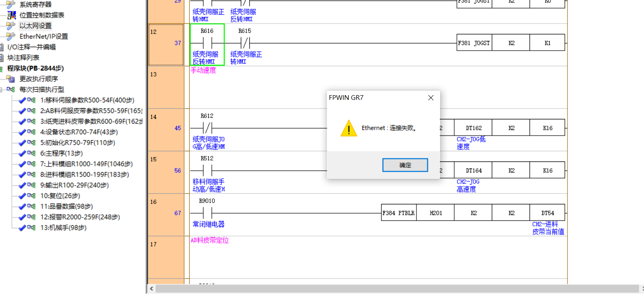Select the 以太网设置 wrench icon
The image size is (644, 294).
(11, 25)
